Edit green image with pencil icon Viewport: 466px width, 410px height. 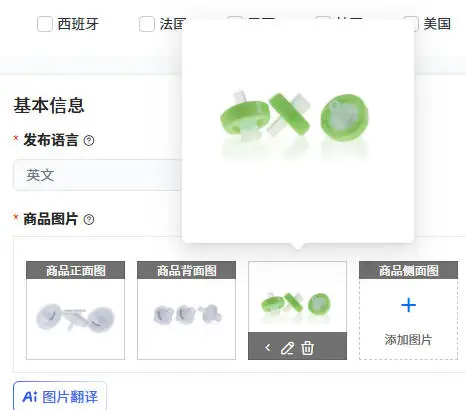click(287, 348)
